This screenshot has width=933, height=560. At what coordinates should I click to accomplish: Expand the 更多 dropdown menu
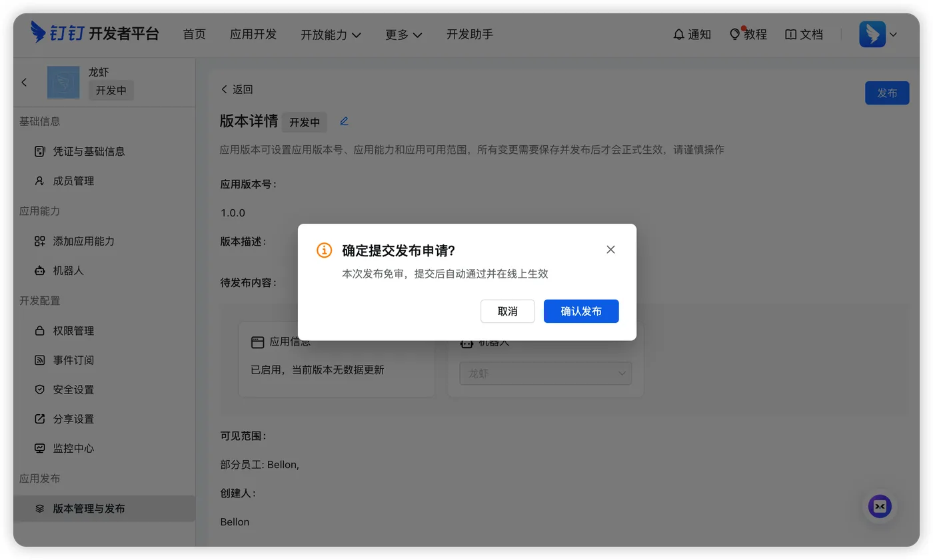[404, 35]
